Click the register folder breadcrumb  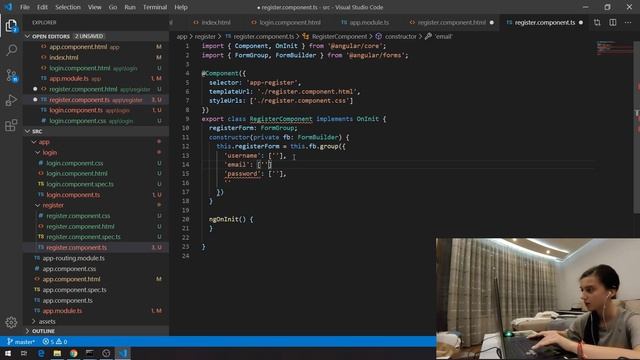click(x=205, y=36)
